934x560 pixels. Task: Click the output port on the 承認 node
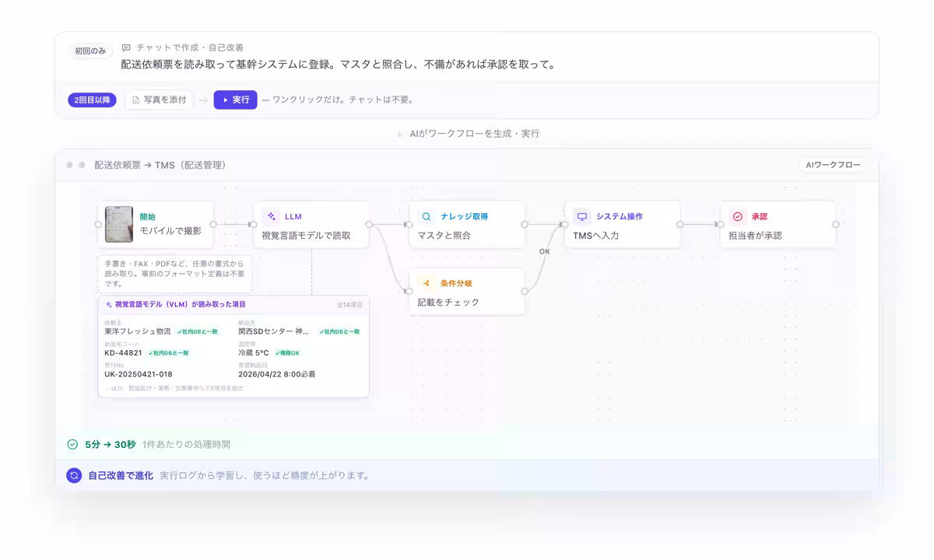click(x=836, y=224)
